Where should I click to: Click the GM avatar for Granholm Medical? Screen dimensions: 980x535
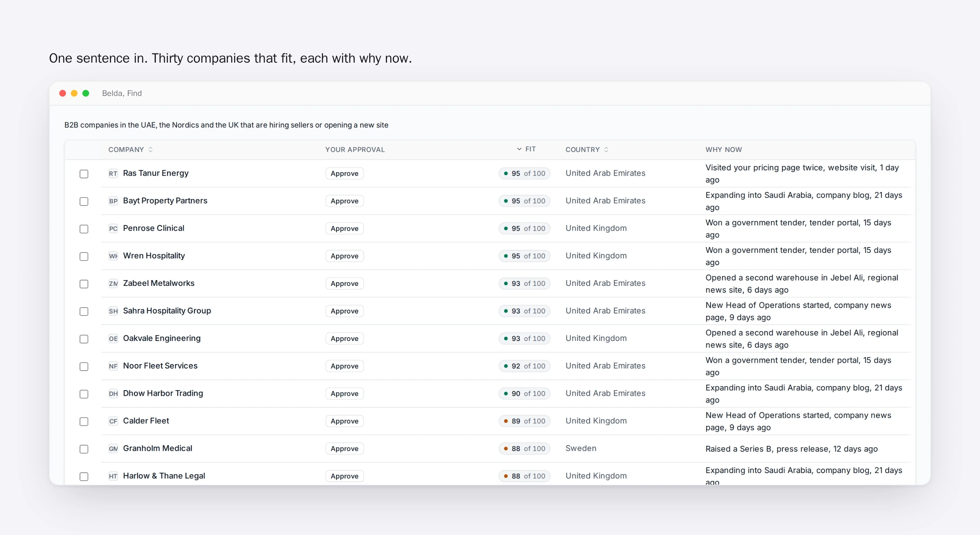coord(113,449)
